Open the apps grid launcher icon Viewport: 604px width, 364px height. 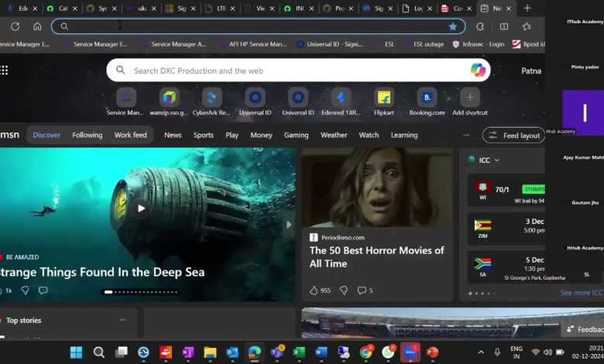pyautogui.click(x=5, y=70)
